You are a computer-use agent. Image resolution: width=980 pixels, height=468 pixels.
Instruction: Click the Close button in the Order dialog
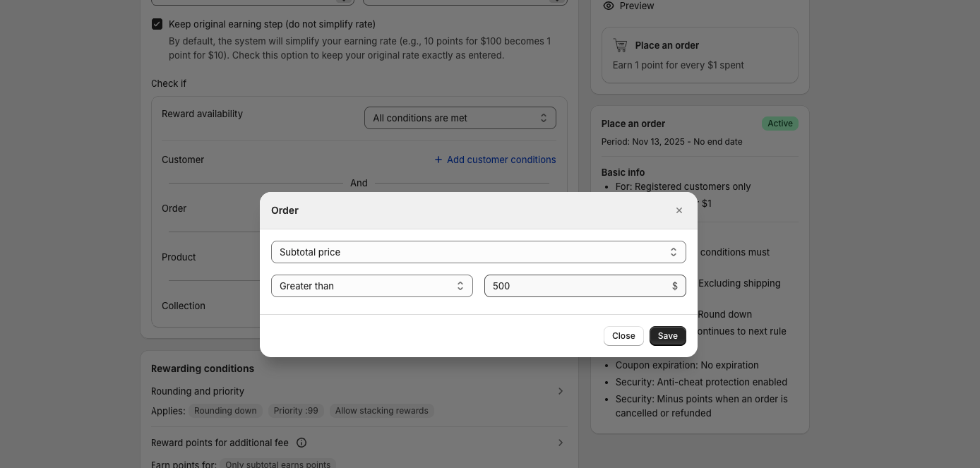point(623,336)
